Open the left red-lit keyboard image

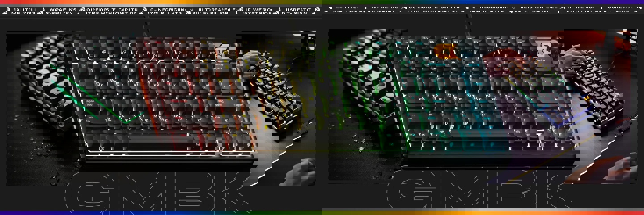(161, 107)
